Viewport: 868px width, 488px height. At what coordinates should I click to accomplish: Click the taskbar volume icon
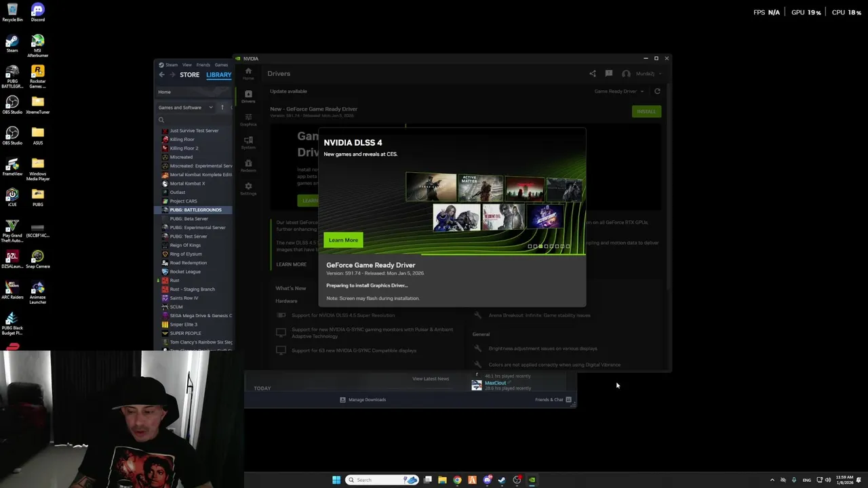tap(828, 480)
